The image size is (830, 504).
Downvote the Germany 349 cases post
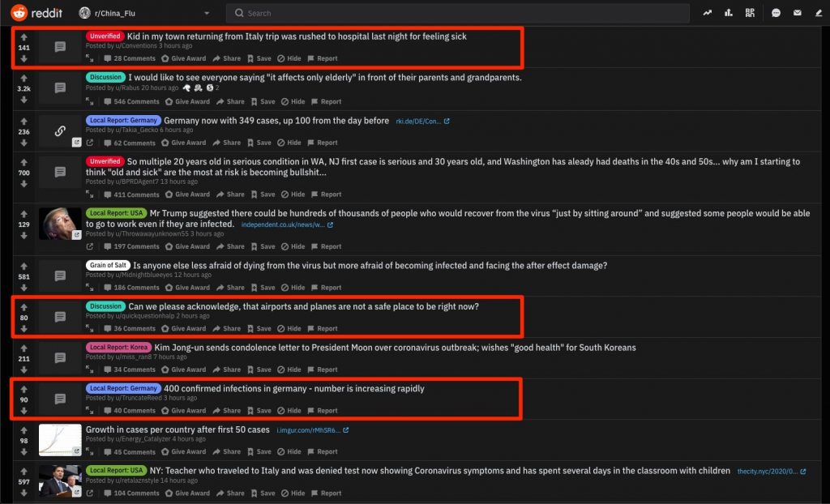click(24, 143)
